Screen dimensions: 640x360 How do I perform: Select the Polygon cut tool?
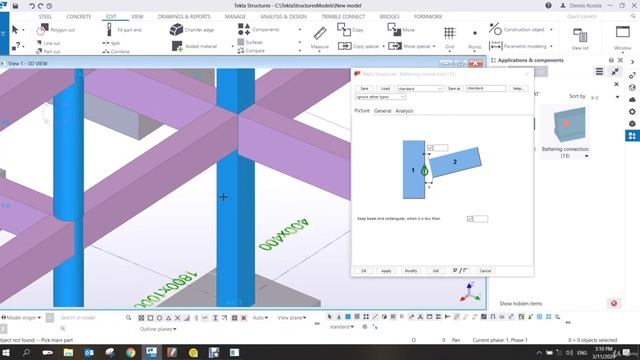coord(56,30)
